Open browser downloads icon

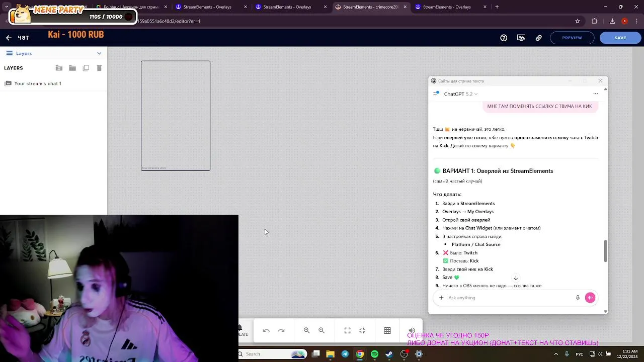point(612,21)
